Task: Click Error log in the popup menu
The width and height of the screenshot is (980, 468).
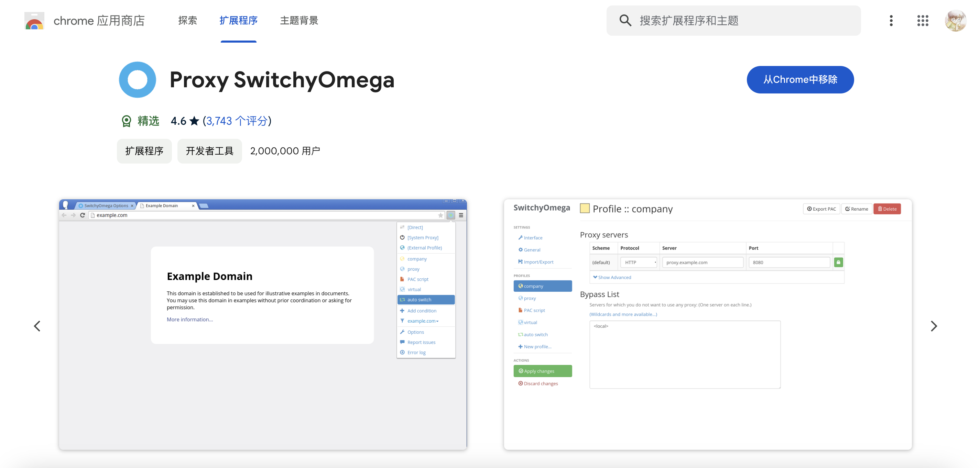Action: (426, 353)
